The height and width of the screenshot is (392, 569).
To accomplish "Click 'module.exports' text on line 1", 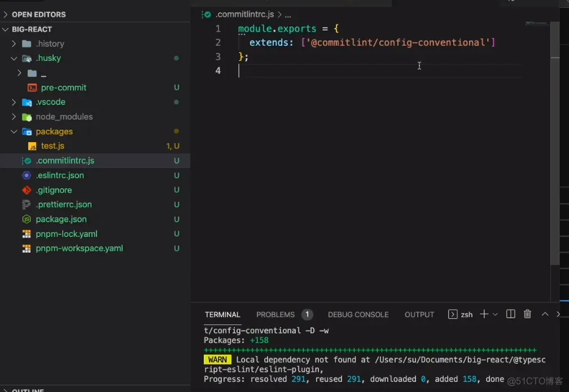I will point(277,29).
